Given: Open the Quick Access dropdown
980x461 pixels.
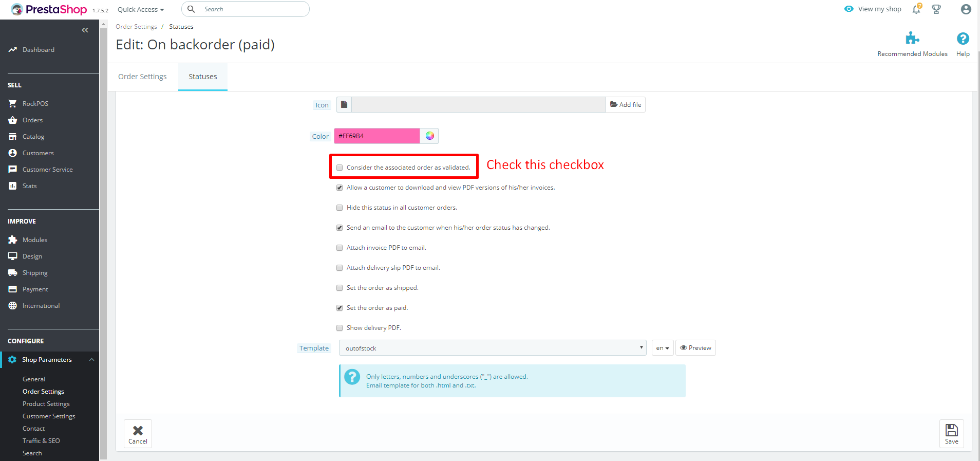Looking at the screenshot, I should click(x=141, y=9).
